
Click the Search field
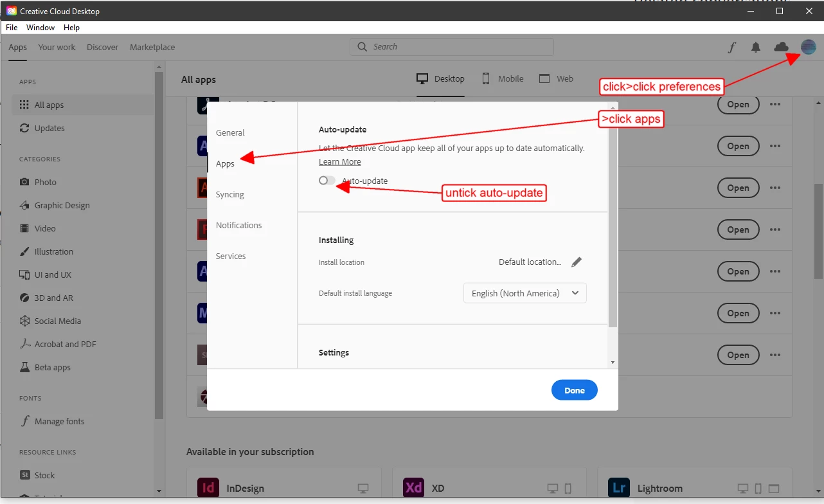[x=452, y=47]
